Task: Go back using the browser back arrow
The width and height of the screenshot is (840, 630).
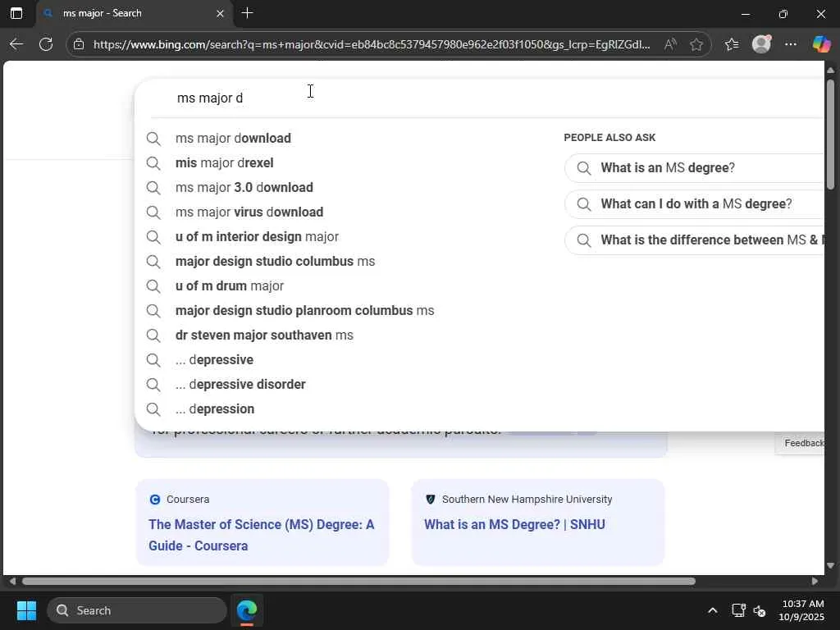Action: (x=16, y=44)
